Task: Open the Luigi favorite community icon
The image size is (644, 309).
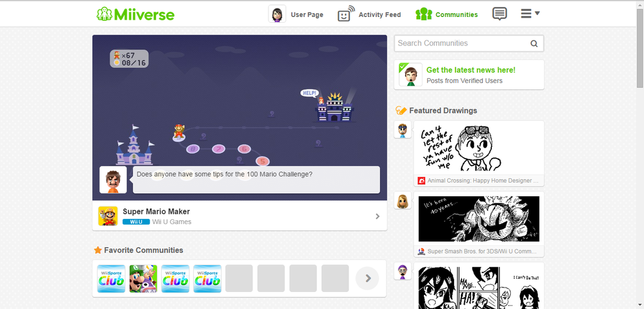Action: [143, 279]
